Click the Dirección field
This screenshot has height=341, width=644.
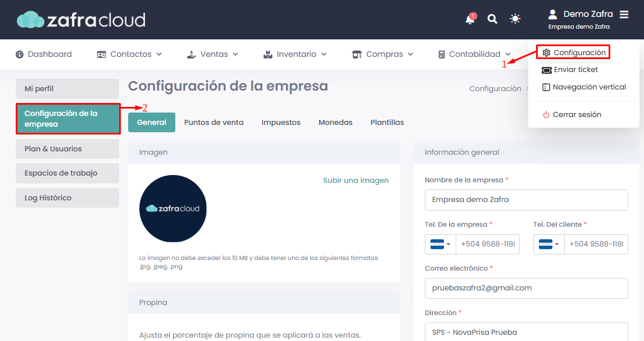coord(526,332)
